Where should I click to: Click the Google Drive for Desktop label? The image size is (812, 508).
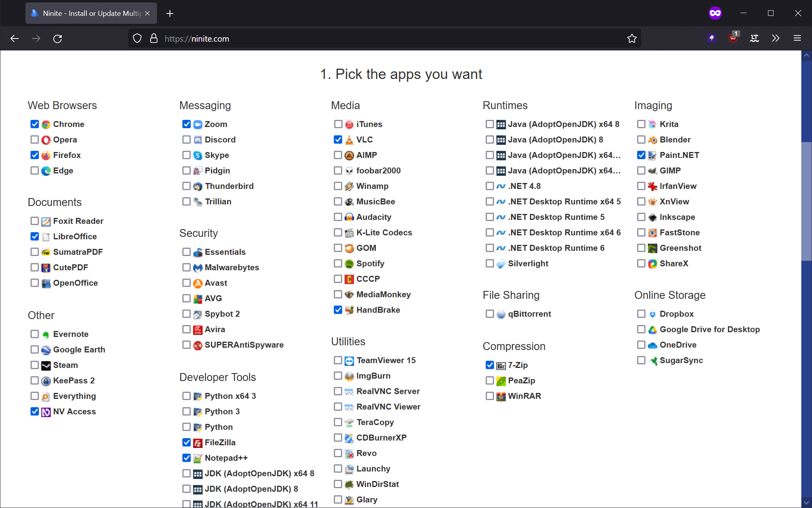(709, 329)
